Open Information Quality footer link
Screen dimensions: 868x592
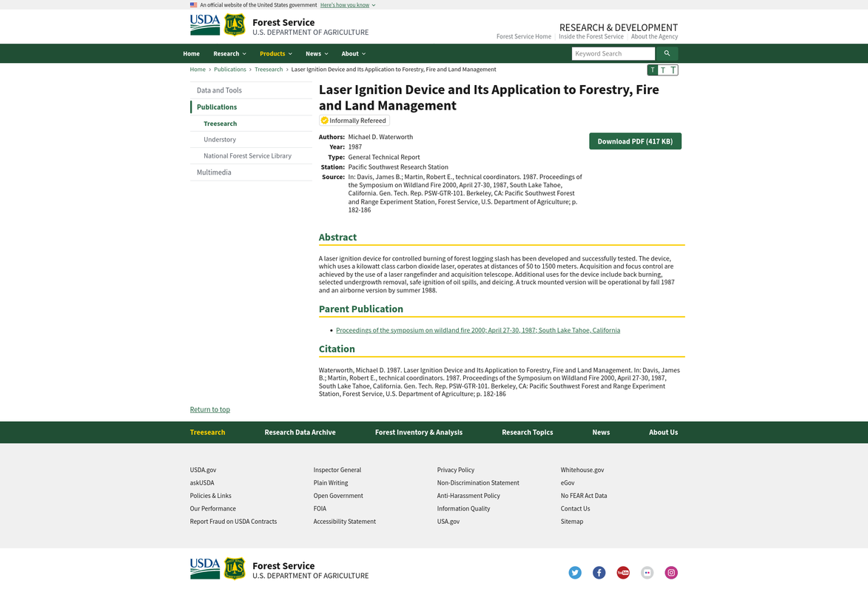click(x=463, y=508)
